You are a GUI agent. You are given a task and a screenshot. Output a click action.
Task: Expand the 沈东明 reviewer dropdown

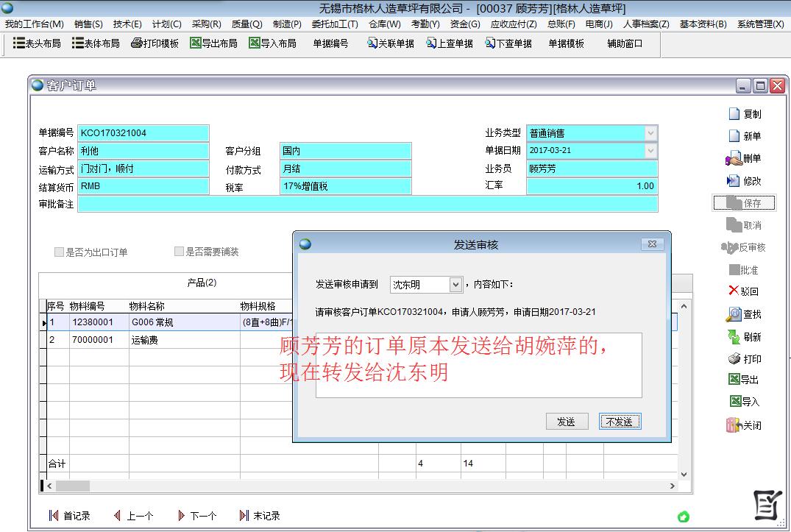tap(455, 285)
